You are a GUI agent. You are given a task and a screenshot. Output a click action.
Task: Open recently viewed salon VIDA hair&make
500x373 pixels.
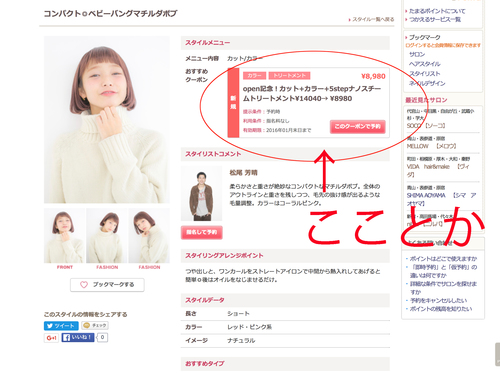coord(437,170)
